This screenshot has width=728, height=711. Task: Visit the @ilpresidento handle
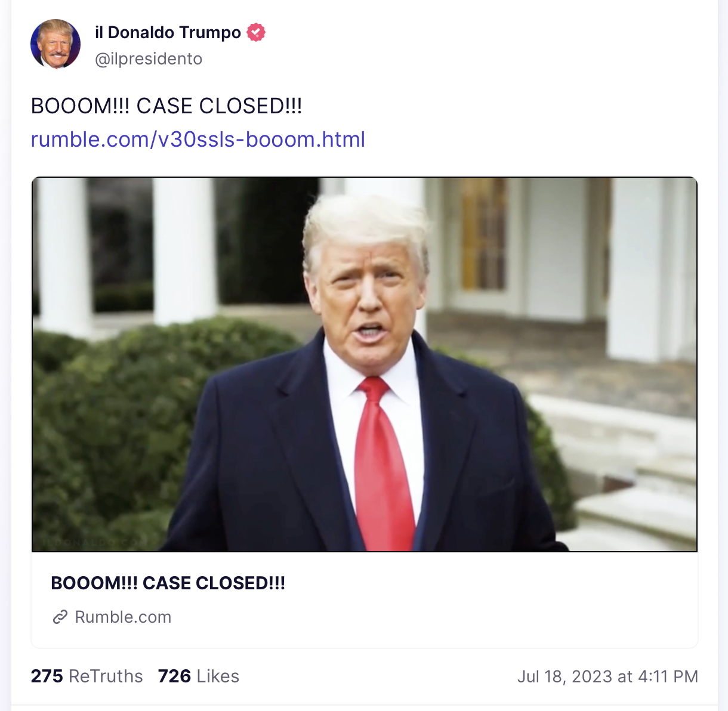click(149, 59)
